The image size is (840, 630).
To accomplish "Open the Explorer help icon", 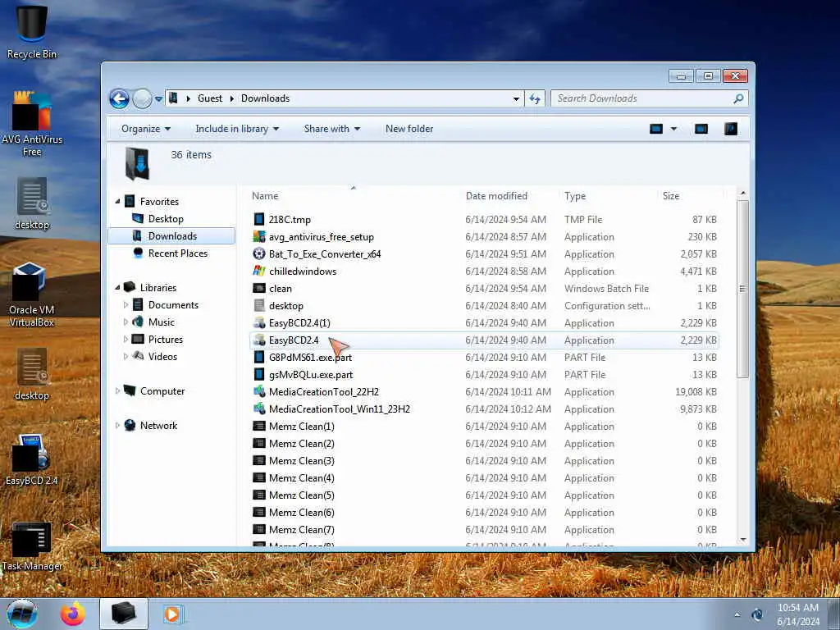I will (731, 129).
